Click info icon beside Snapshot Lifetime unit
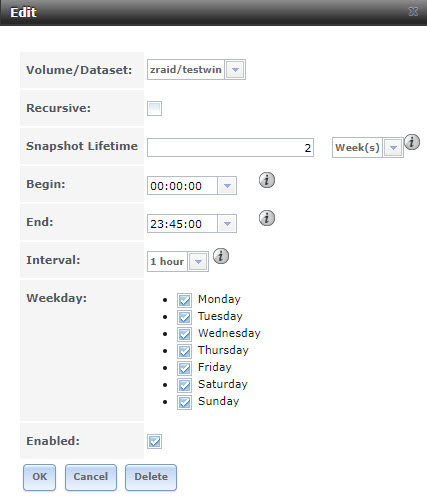427x501 pixels. pos(412,142)
